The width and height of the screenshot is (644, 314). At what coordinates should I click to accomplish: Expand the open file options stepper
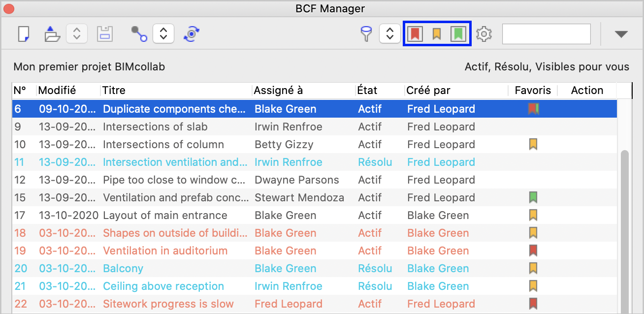click(77, 34)
